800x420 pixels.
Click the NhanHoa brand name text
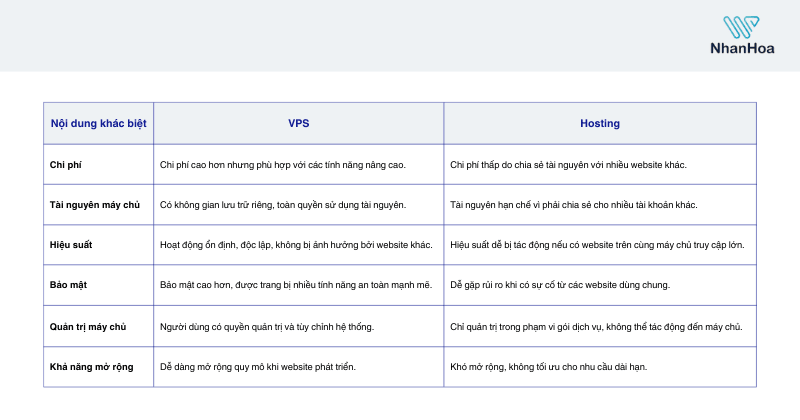(x=742, y=48)
